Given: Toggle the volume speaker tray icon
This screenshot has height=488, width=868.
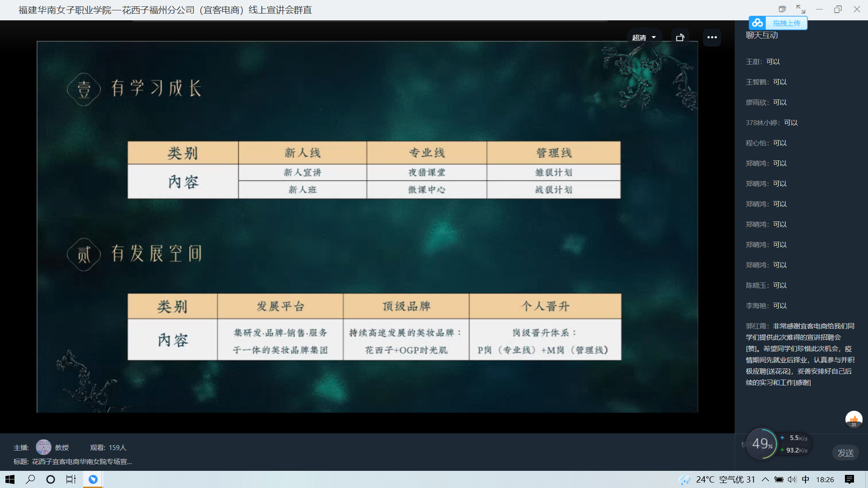Looking at the screenshot, I should coord(792,479).
